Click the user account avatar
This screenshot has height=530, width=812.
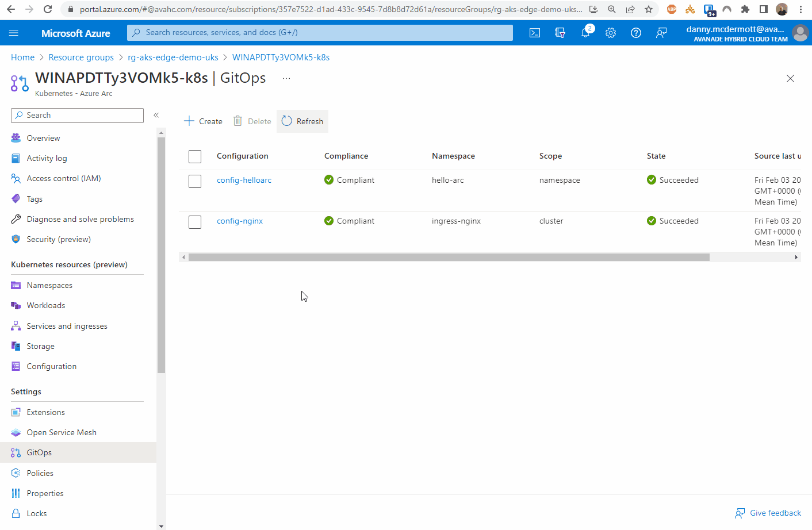point(800,33)
